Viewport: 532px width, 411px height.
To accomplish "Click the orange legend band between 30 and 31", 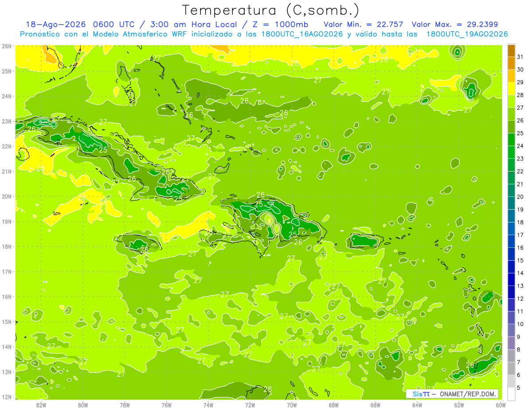I will click(x=511, y=63).
